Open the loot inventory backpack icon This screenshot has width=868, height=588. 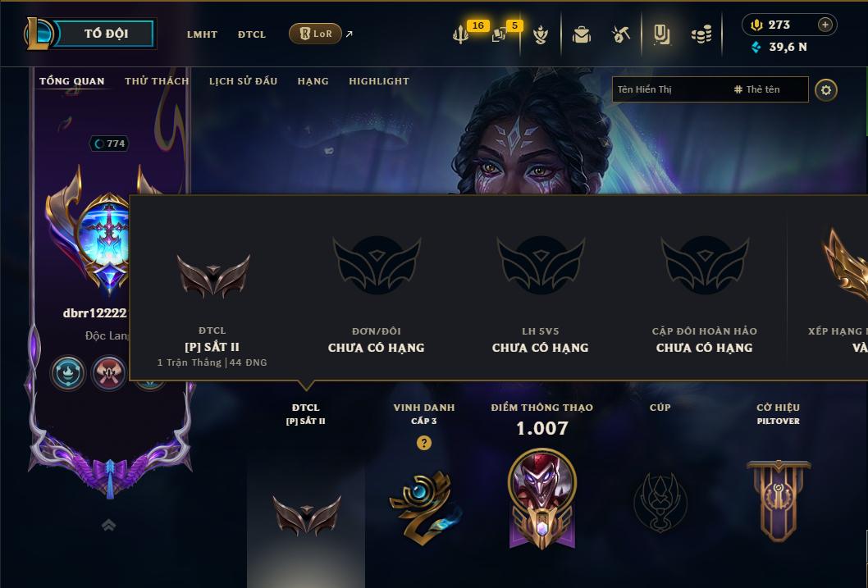pos(581,34)
